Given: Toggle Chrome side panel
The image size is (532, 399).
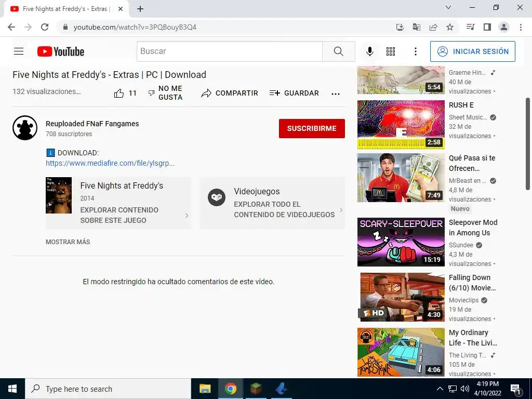Looking at the screenshot, I should click(x=487, y=27).
